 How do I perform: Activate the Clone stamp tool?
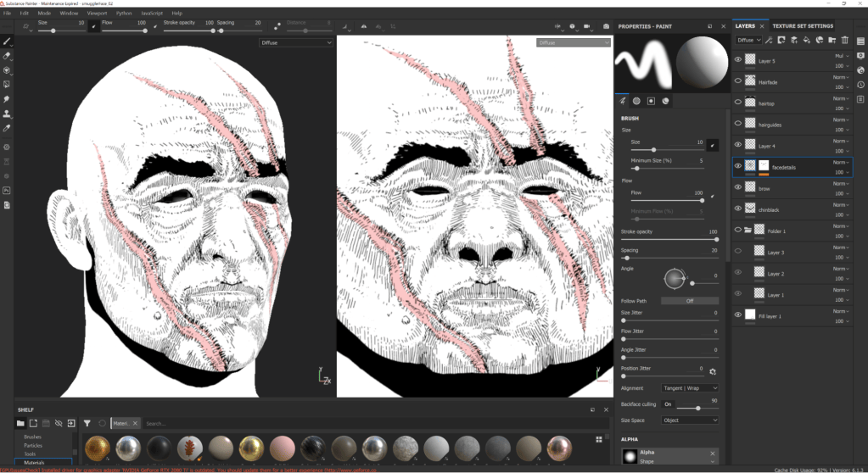(7, 114)
